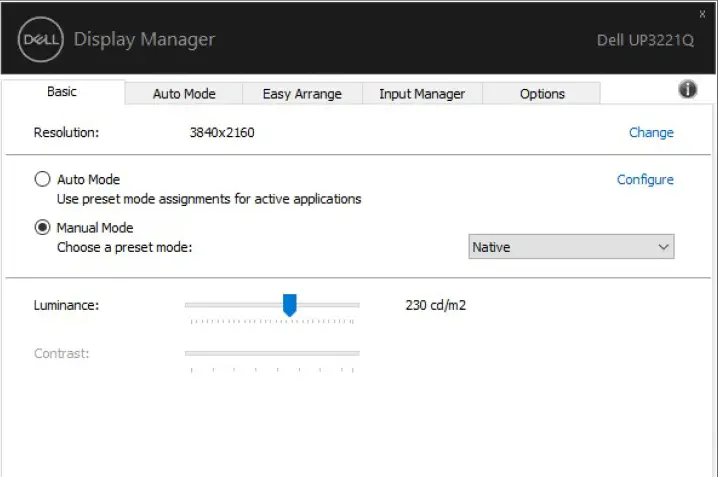
Task: Open the Native preset mode dropdown
Action: tap(571, 247)
